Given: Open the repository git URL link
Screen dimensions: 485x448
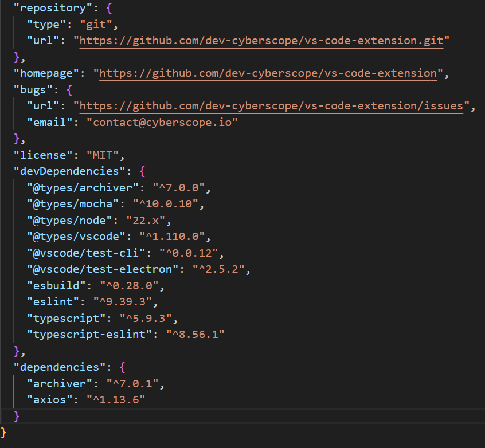Looking at the screenshot, I should coord(261,41).
